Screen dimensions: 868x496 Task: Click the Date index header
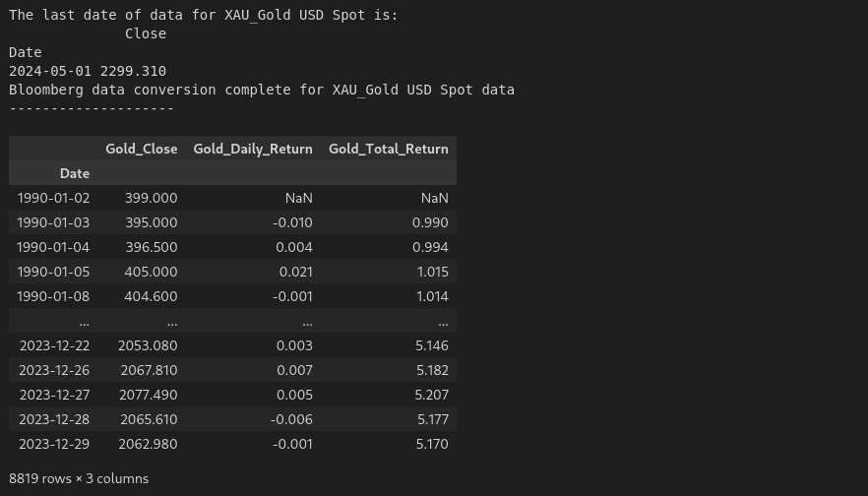click(75, 173)
